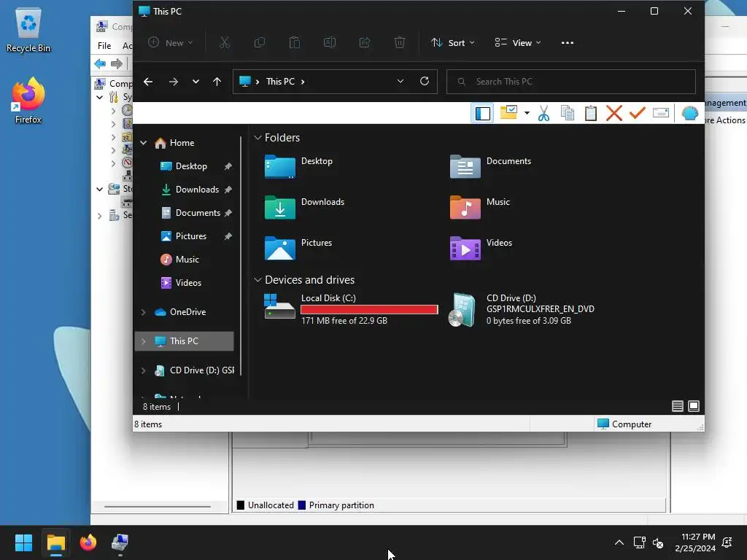
Task: Click the Cut scissors icon in the command bar
Action: click(225, 43)
